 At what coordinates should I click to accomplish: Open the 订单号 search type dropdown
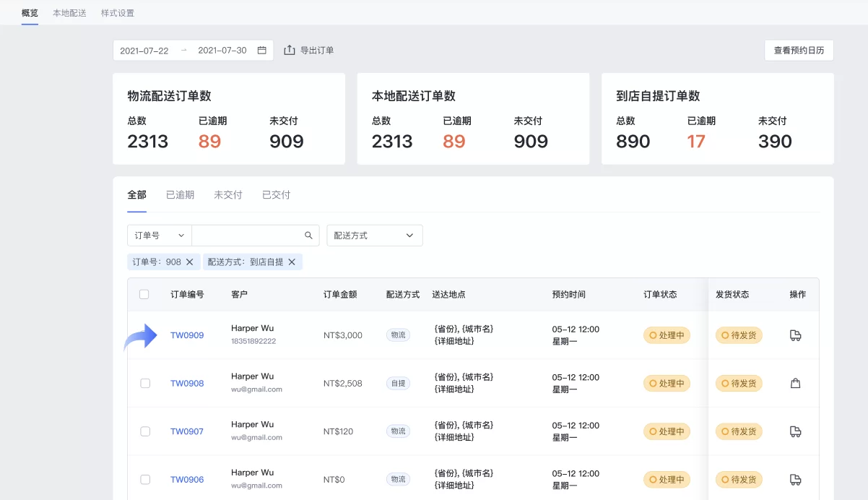pyautogui.click(x=159, y=235)
